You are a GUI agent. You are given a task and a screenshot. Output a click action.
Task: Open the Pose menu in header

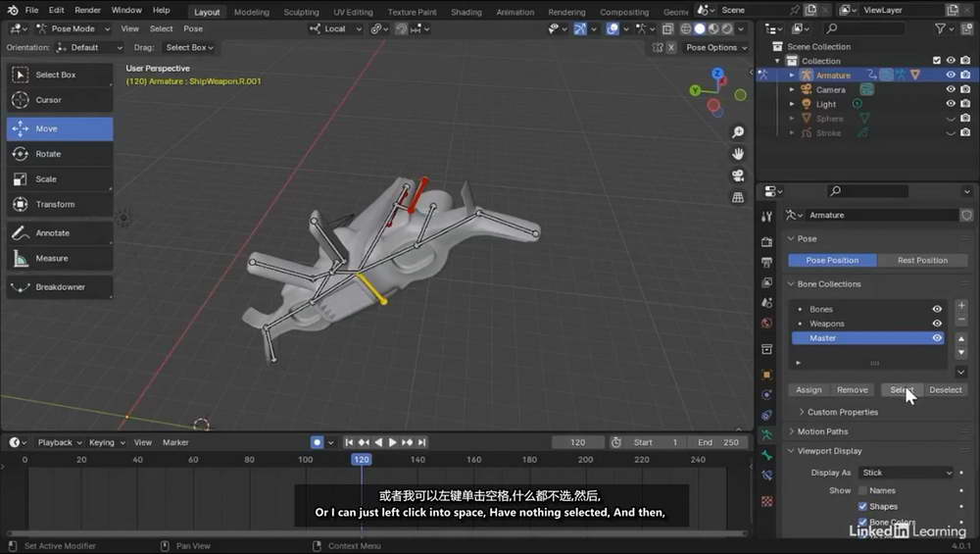click(192, 28)
